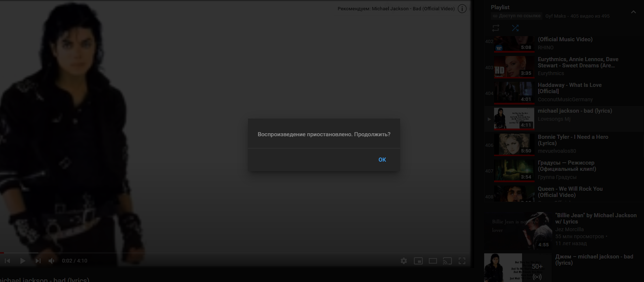Resume playback with the play button
The width and height of the screenshot is (644, 282).
coord(22,261)
